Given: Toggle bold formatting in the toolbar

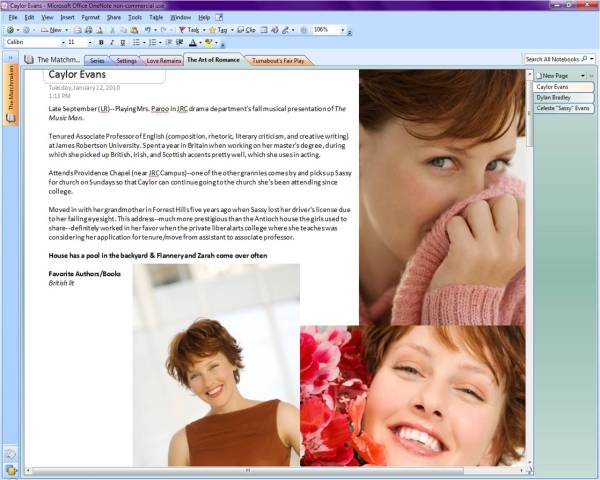Looking at the screenshot, I should (x=101, y=43).
